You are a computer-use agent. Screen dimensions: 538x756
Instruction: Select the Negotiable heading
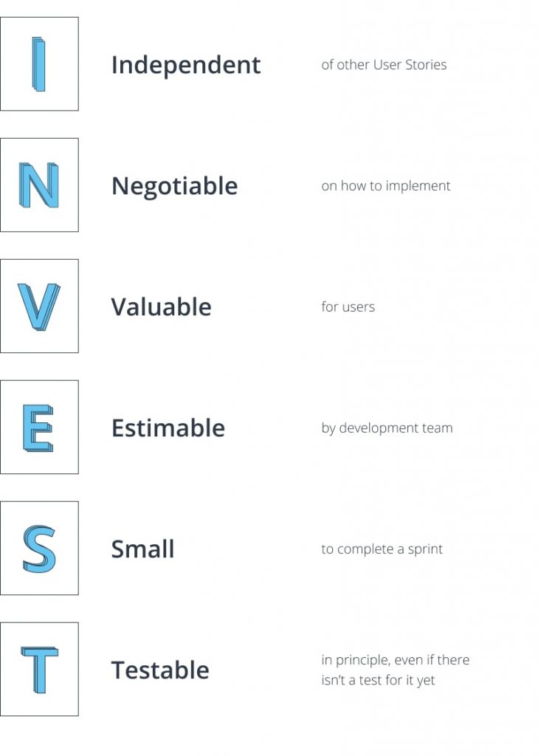[x=174, y=186]
